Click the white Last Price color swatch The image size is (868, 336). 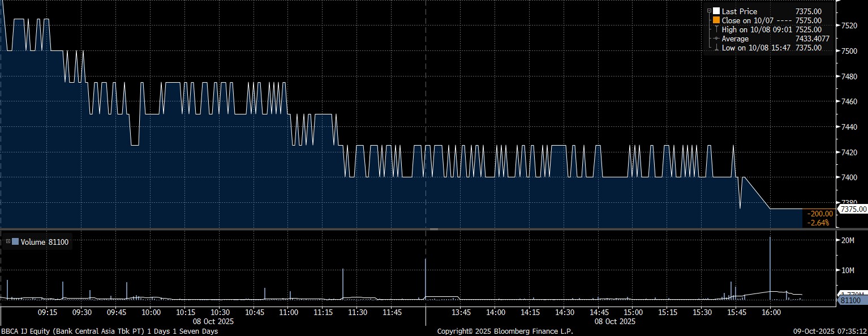click(716, 11)
